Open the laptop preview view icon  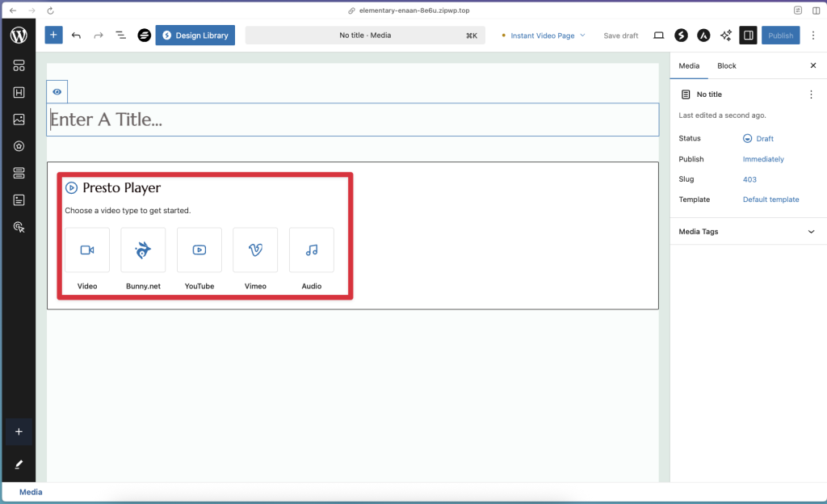tap(659, 36)
